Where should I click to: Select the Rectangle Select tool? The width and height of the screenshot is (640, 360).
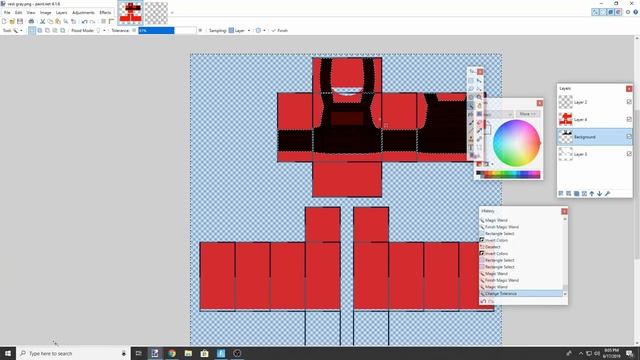pyautogui.click(x=471, y=81)
